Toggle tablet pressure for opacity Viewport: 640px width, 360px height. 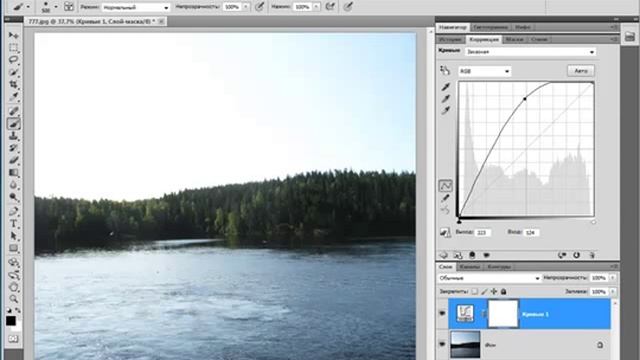[x=259, y=7]
